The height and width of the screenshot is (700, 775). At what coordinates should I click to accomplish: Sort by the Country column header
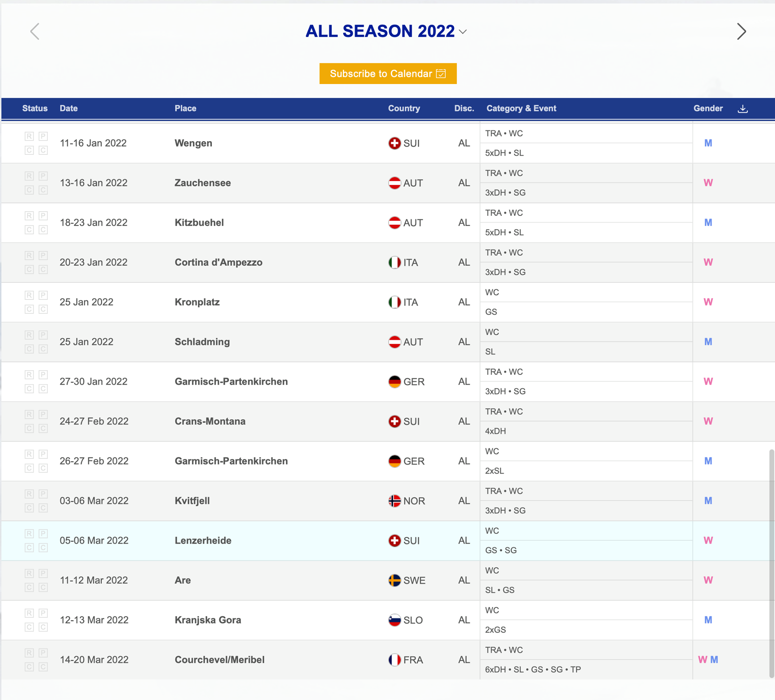pos(404,108)
